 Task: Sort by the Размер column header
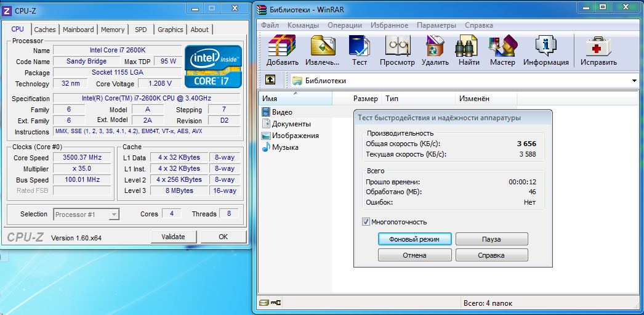point(357,99)
